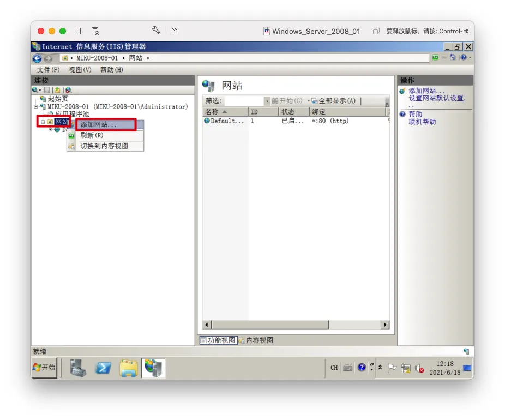Viewport: 505px width, 420px height.
Task: Open the 视图(V) menu
Action: (80, 70)
